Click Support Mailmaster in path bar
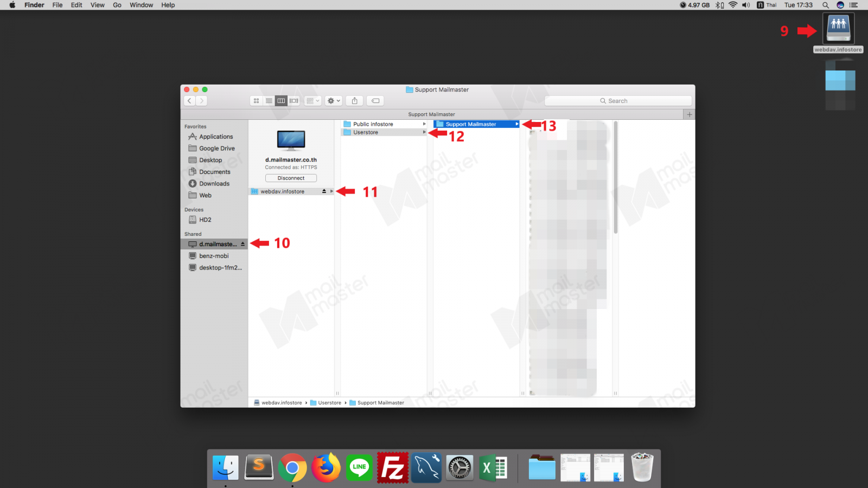Viewport: 868px width, 488px height. point(377,403)
